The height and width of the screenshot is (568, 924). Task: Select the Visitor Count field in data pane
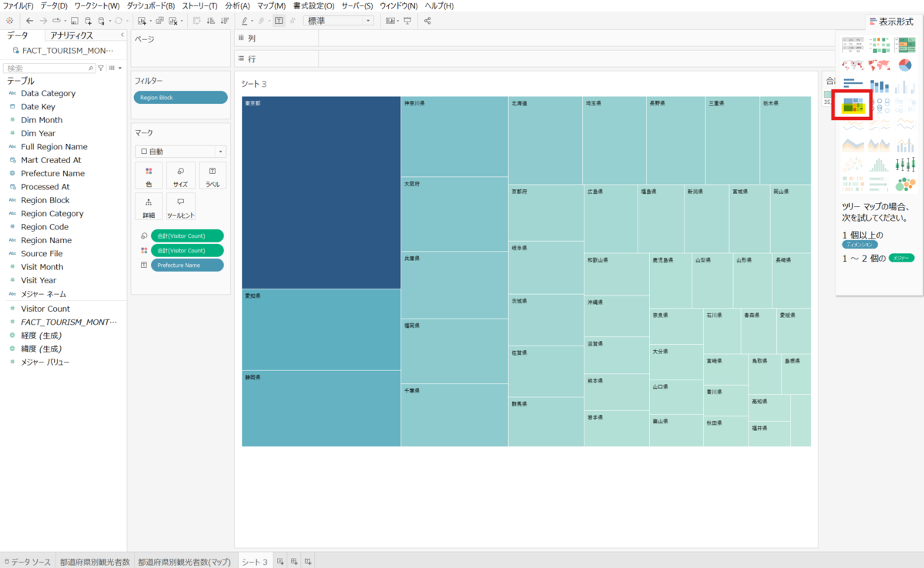45,309
